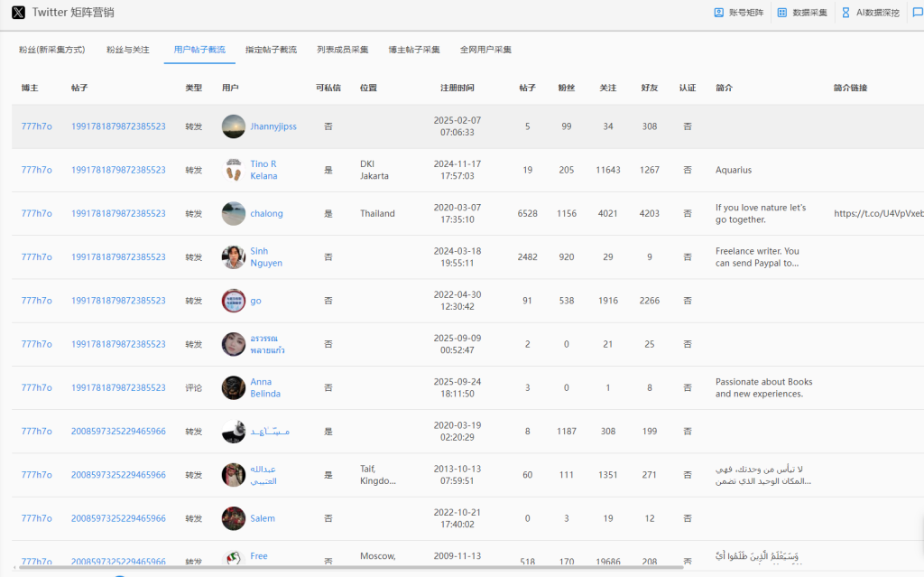The image size is (924, 577).
Task: Open the 博主帖子采集 tab
Action: click(x=414, y=50)
